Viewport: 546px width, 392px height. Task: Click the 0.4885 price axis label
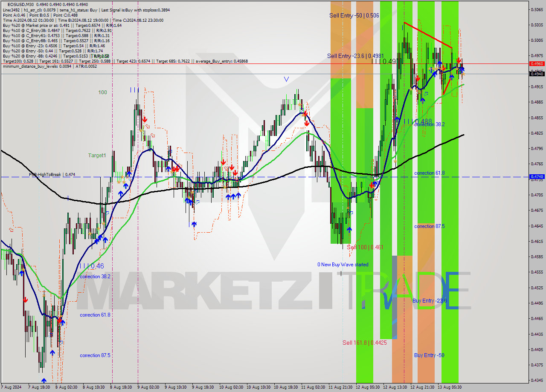537,102
